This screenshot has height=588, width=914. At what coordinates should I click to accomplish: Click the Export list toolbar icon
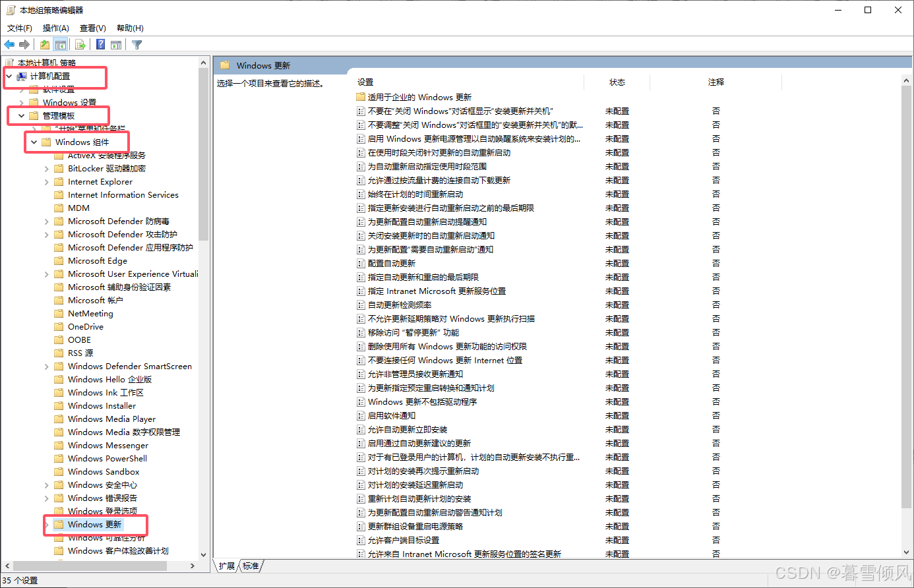tap(80, 45)
